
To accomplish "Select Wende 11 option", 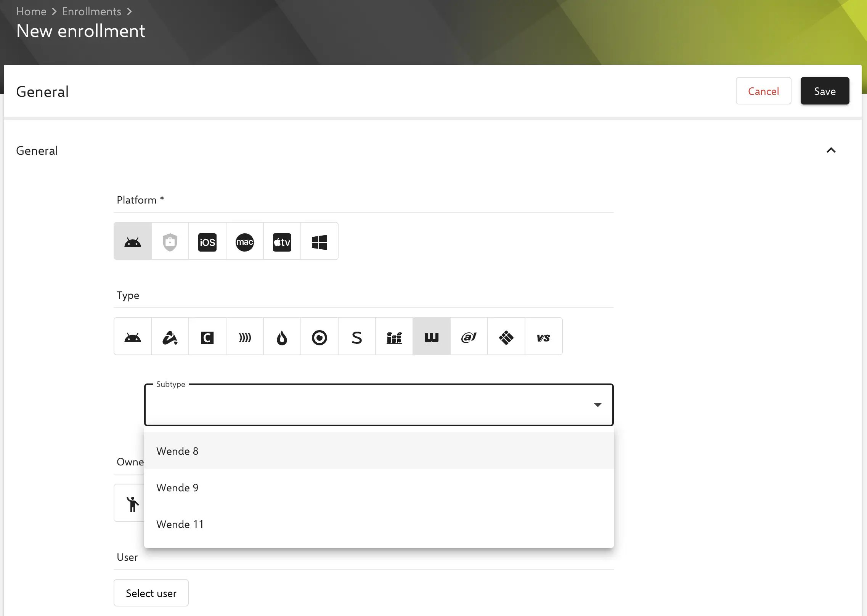I will coord(180,524).
